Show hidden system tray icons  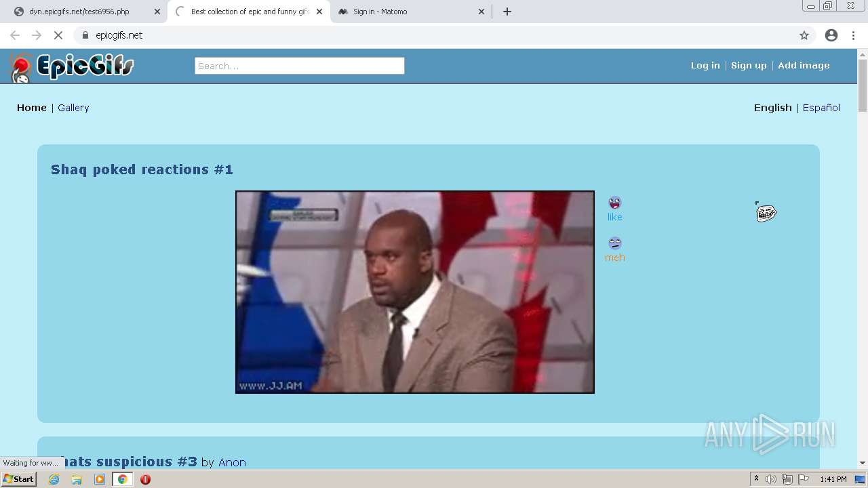coord(756,479)
